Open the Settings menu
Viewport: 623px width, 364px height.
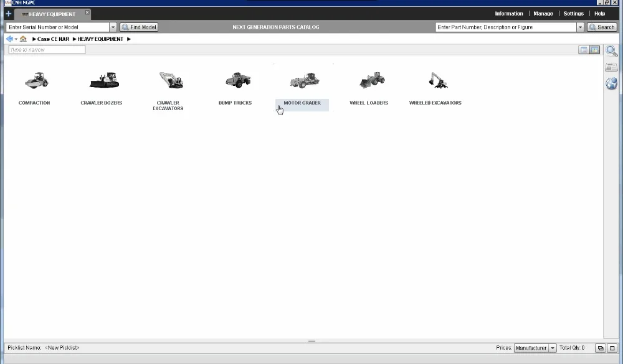pos(573,14)
